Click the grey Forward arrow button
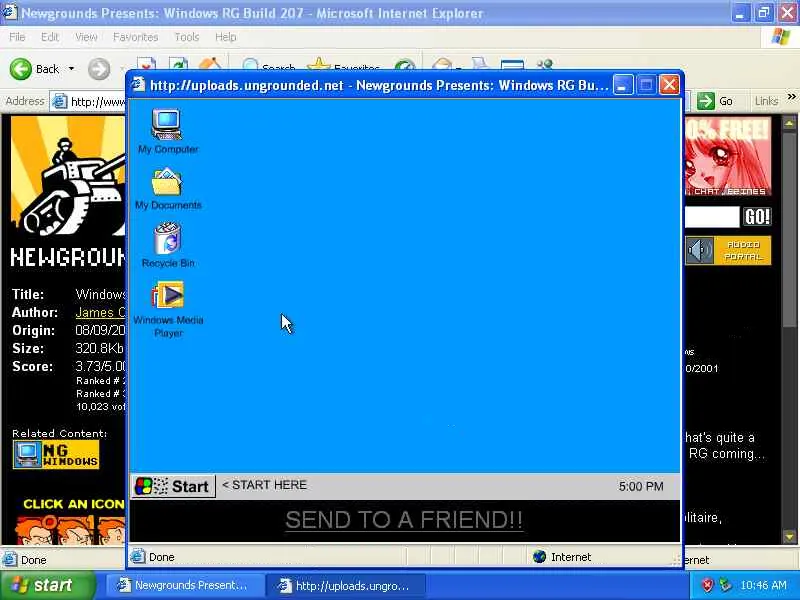 click(99, 69)
